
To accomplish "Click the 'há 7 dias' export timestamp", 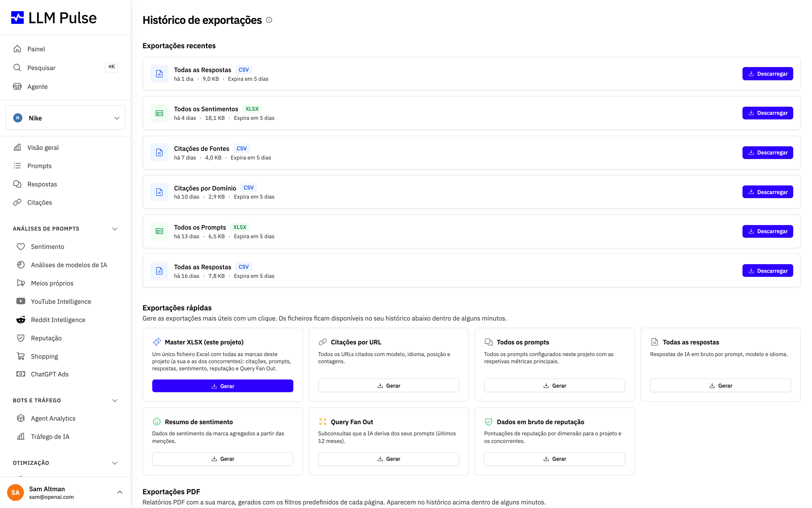I will [185, 157].
